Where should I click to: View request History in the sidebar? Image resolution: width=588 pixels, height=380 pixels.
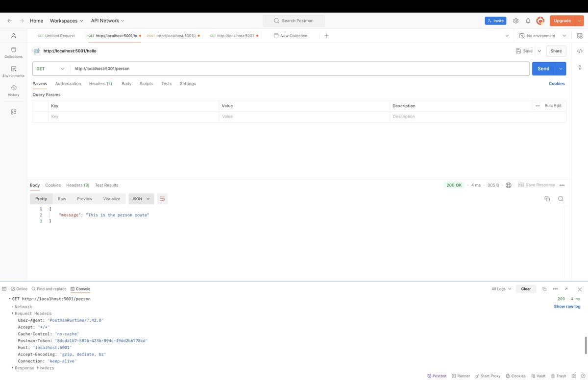(13, 91)
